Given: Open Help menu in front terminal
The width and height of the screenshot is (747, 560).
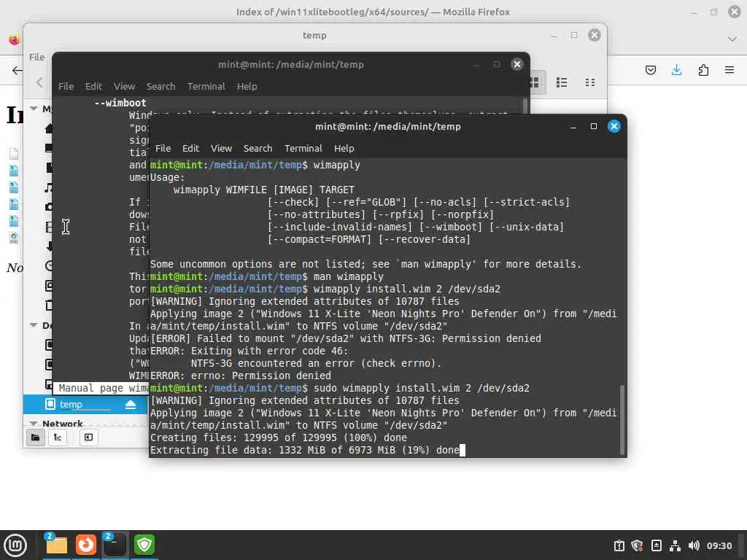Looking at the screenshot, I should pyautogui.click(x=344, y=148).
